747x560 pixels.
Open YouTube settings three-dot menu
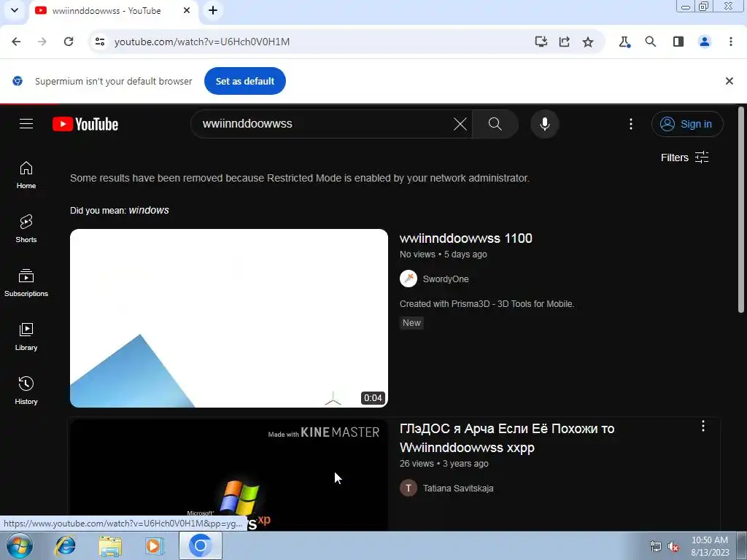click(x=631, y=124)
